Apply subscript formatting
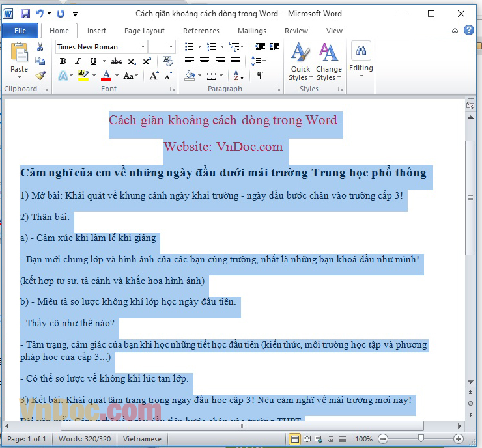The height and width of the screenshot is (448, 482). pos(132,61)
